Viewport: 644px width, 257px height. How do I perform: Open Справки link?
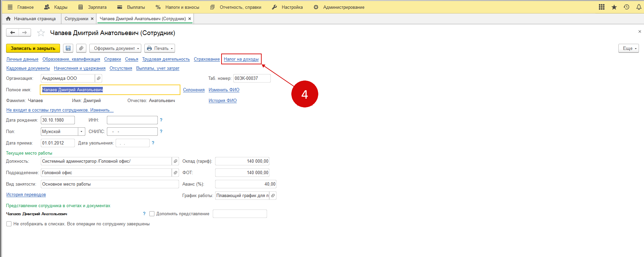point(113,59)
